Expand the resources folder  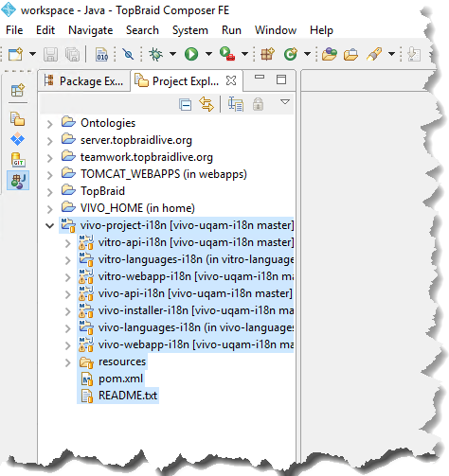(x=67, y=362)
